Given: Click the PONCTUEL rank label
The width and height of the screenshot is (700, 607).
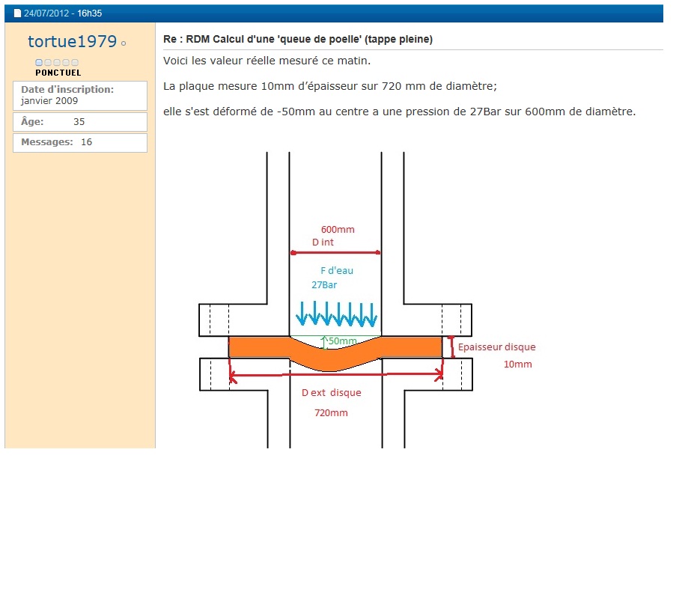Looking at the screenshot, I should 58,73.
